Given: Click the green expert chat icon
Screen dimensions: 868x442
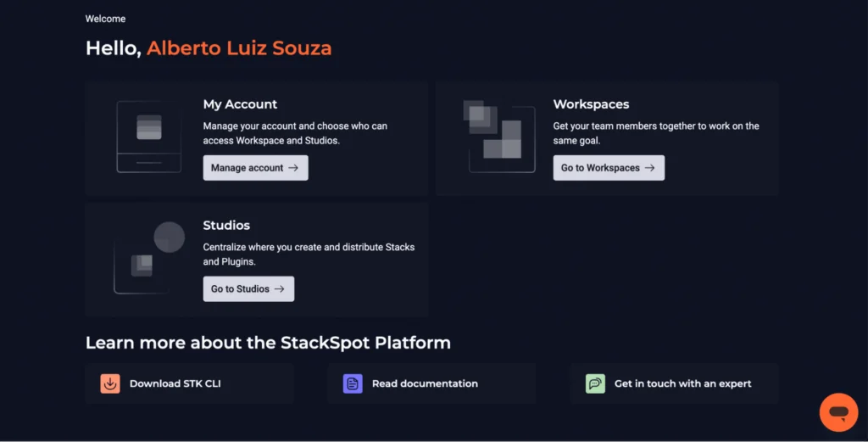Looking at the screenshot, I should tap(595, 383).
